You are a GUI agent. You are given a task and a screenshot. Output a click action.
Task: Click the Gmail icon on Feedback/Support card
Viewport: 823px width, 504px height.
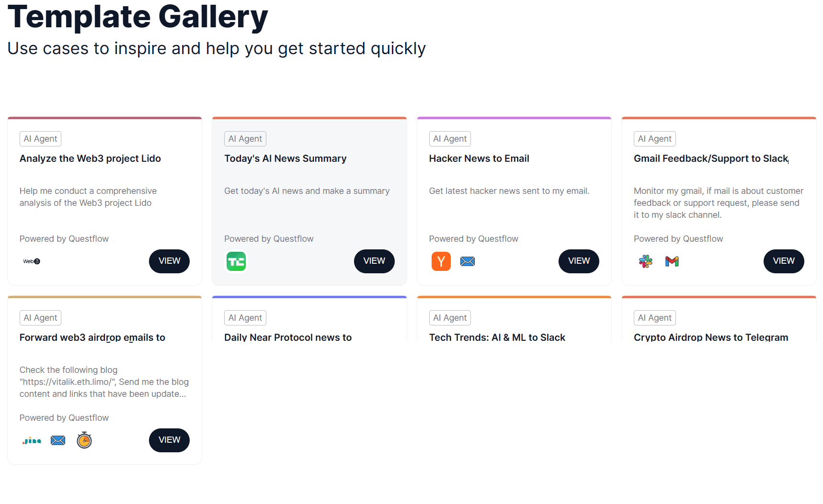tap(672, 261)
